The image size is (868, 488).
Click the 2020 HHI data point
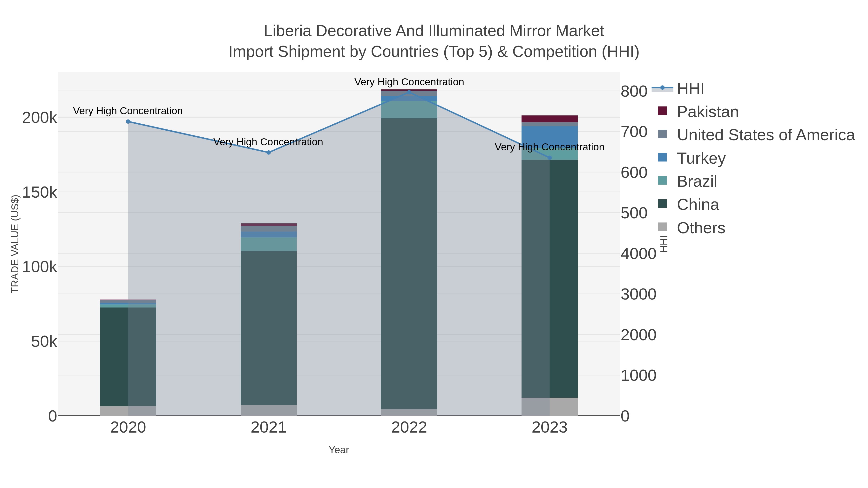pyautogui.click(x=128, y=122)
